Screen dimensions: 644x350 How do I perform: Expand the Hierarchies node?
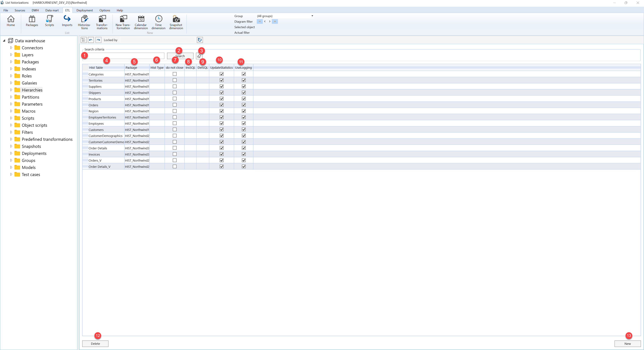pos(11,90)
